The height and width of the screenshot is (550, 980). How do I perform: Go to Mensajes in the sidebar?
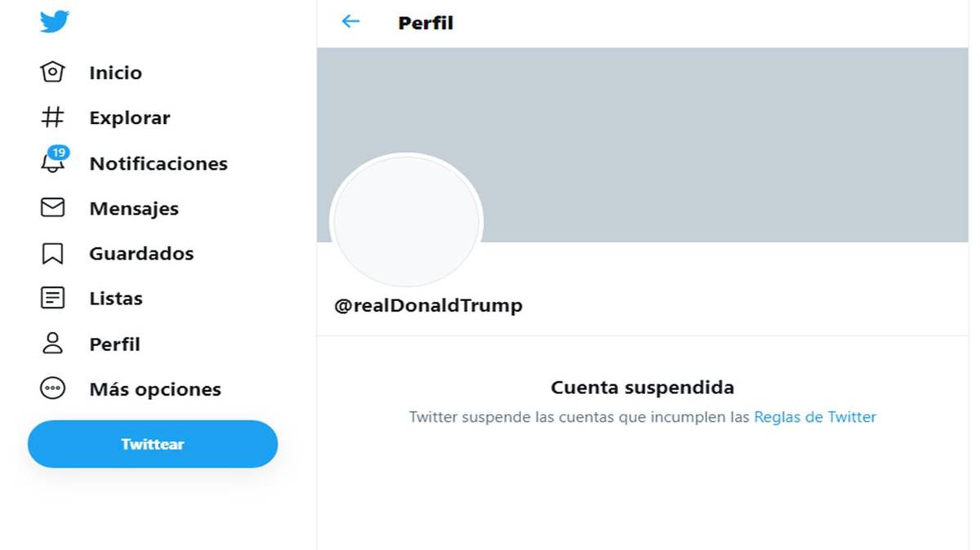point(134,208)
